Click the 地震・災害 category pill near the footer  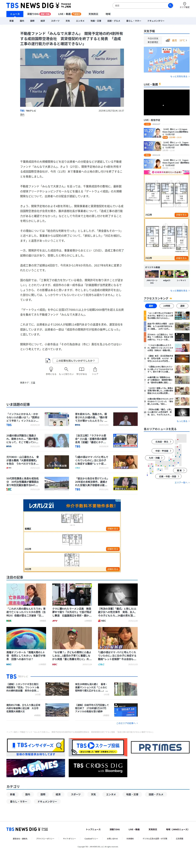coord(132,794)
